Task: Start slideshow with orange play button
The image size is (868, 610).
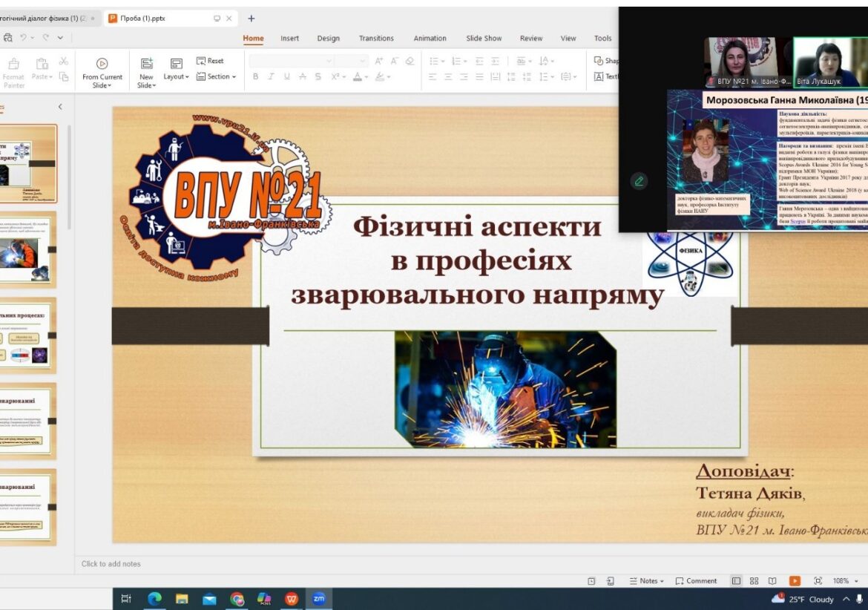Action: (x=795, y=581)
